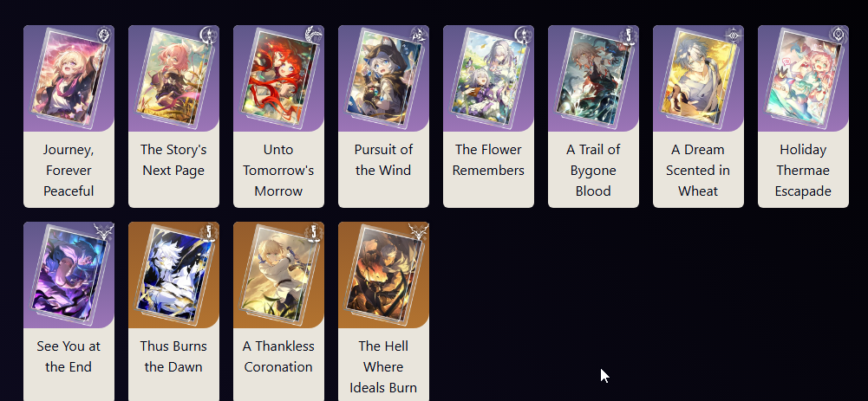This screenshot has height=401, width=868.
Task: Open the See You at the End artwork
Action: [x=69, y=275]
